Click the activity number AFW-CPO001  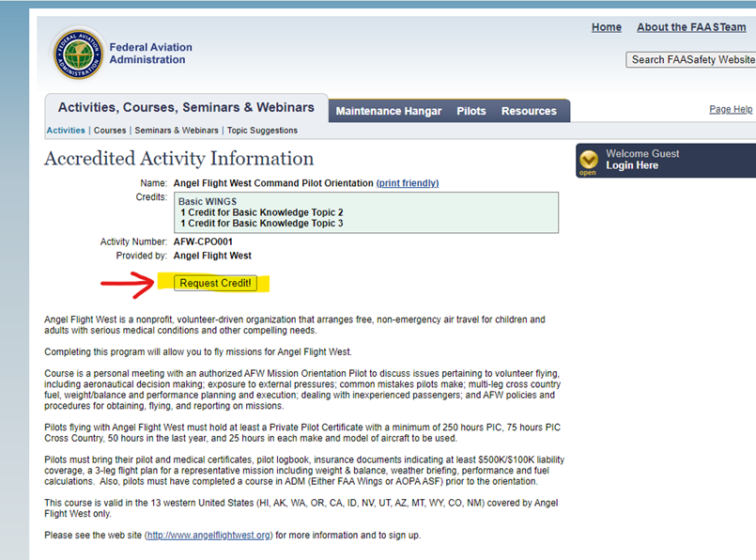(203, 241)
